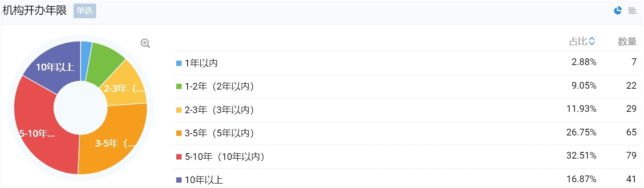Select the red 5-10年 legend swatch

point(179,157)
